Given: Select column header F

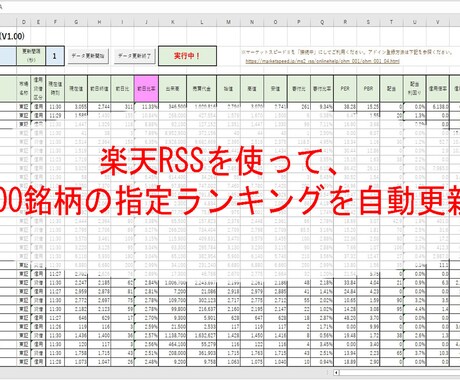Looking at the screenshot, I should tap(55, 22).
